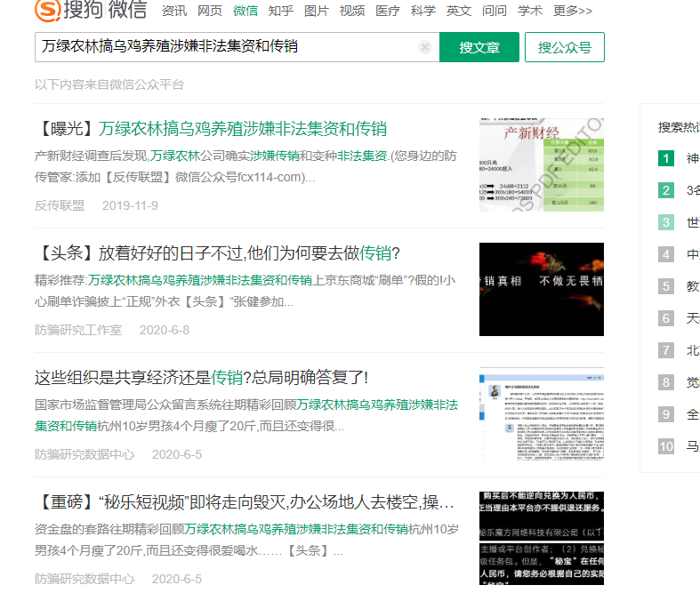Select the 微信 tab
The height and width of the screenshot is (601, 700).
coord(245,11)
